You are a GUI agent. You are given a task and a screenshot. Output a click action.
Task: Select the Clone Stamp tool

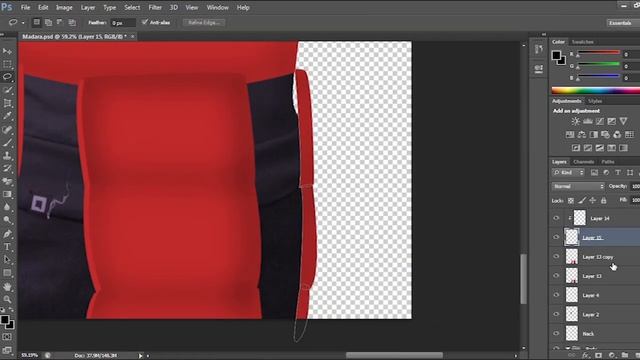7,156
